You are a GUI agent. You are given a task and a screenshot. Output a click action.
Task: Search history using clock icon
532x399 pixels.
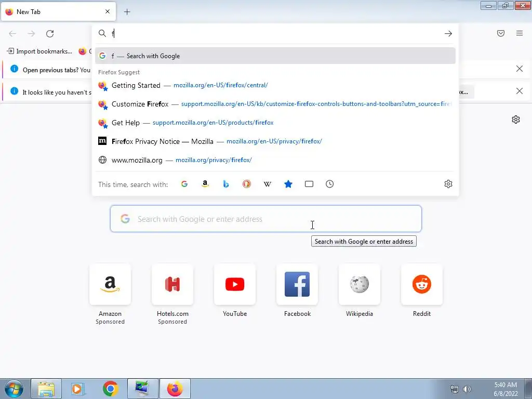click(330, 184)
